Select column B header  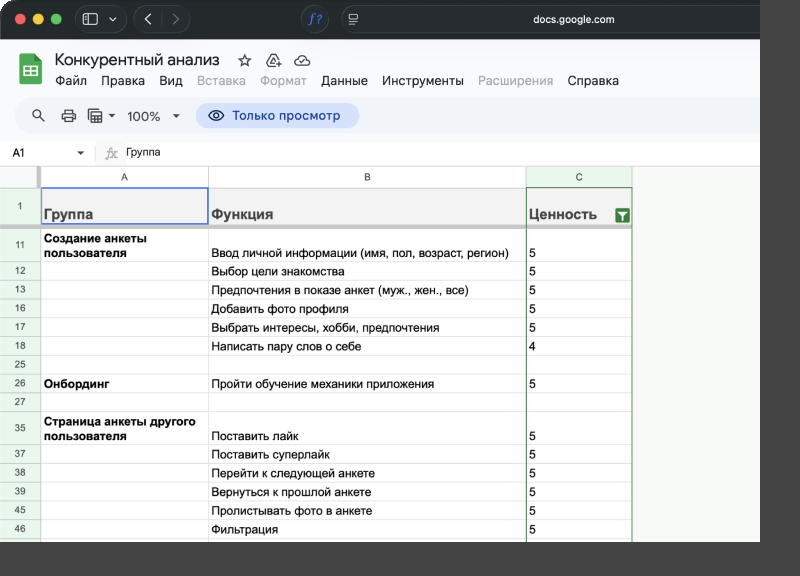coord(367,177)
